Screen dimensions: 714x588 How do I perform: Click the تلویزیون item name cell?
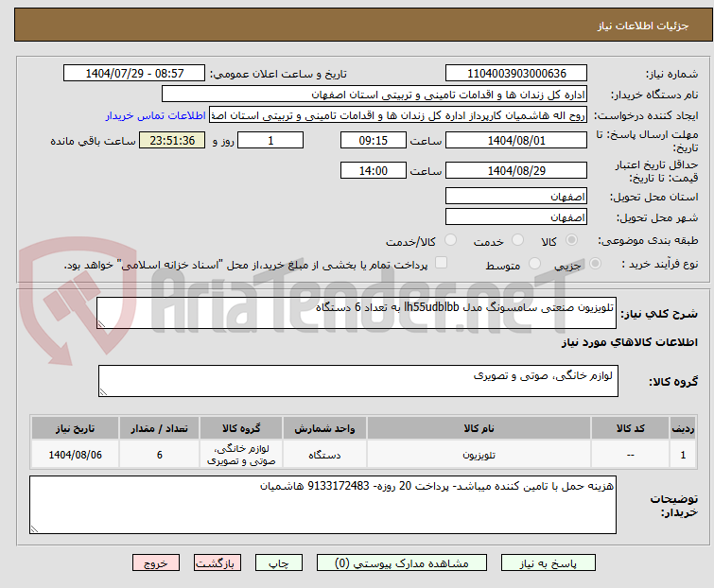coord(479,455)
